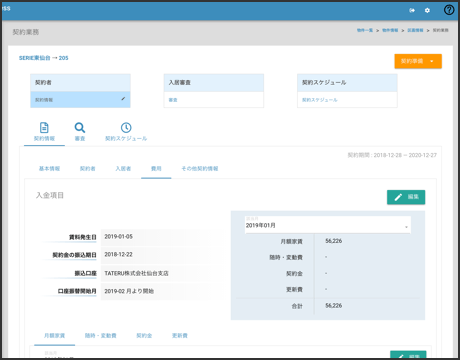Click the 入居審査 card header
The height and width of the screenshot is (360, 460).
coord(214,83)
